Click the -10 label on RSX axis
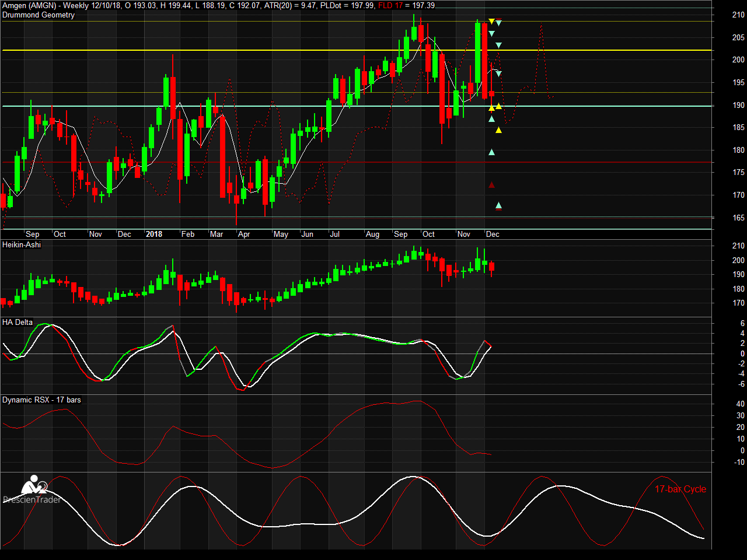Image resolution: width=747 pixels, height=560 pixels. (739, 462)
